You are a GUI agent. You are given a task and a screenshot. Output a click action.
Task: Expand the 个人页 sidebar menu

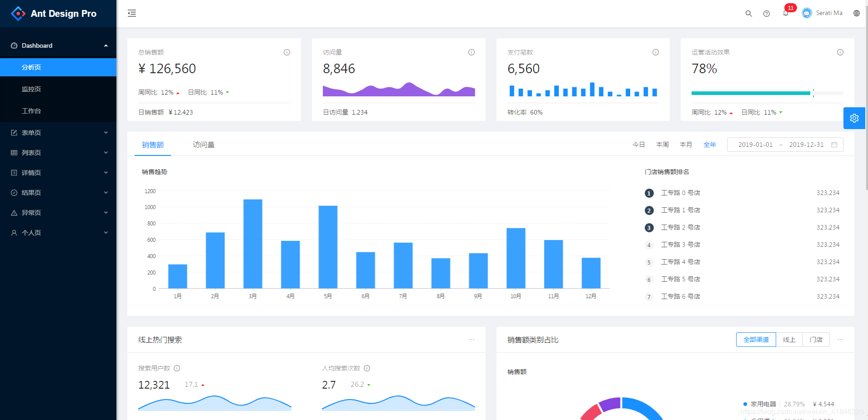(x=58, y=233)
